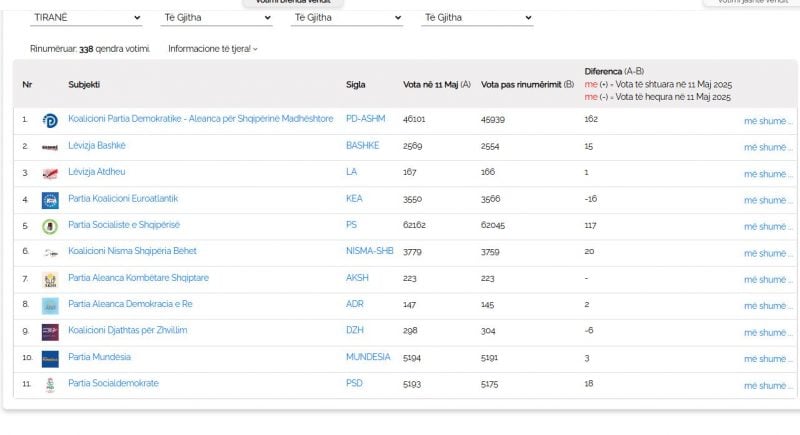This screenshot has height=435, width=800.
Task: Show më shumë for PSD row
Action: click(x=768, y=386)
